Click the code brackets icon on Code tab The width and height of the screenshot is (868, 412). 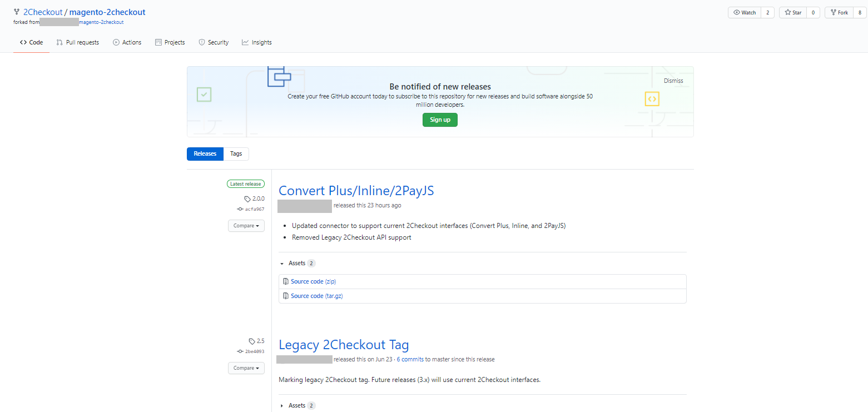(x=23, y=42)
